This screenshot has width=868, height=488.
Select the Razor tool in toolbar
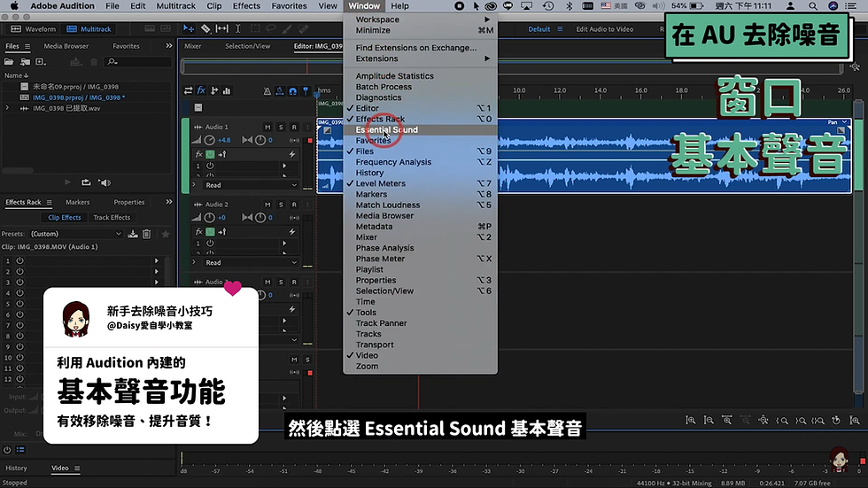pos(205,28)
